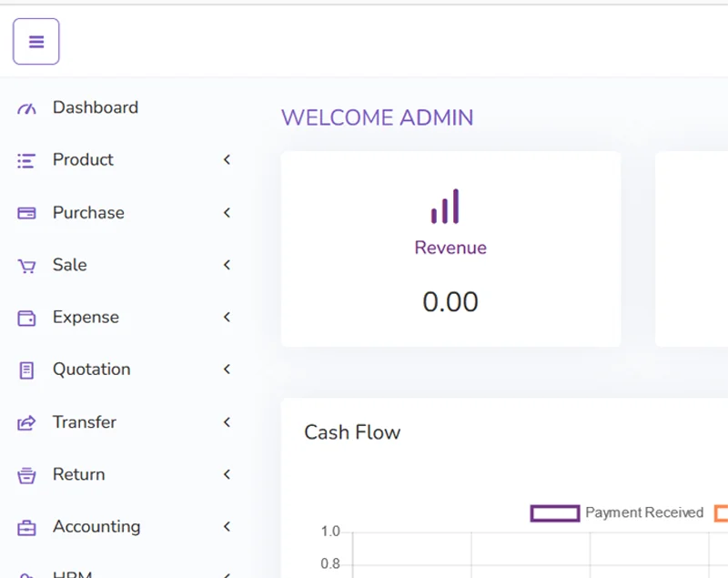Select the Quotation document icon

(x=26, y=370)
